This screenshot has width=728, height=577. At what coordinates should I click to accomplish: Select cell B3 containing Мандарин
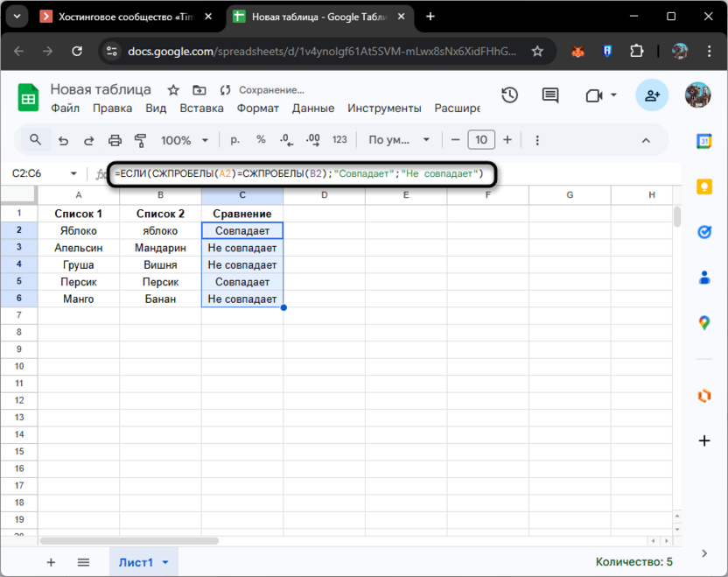pos(160,248)
